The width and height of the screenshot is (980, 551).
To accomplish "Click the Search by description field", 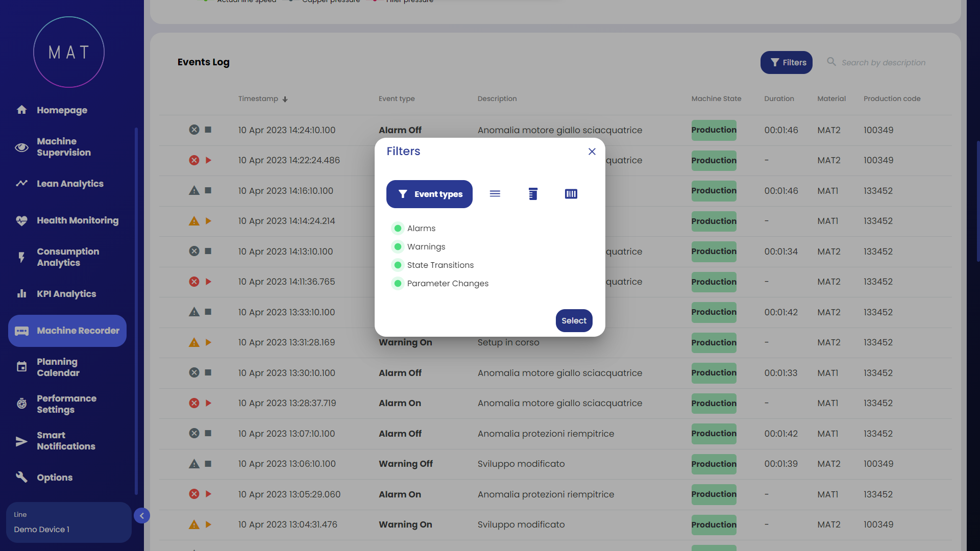I will [883, 63].
